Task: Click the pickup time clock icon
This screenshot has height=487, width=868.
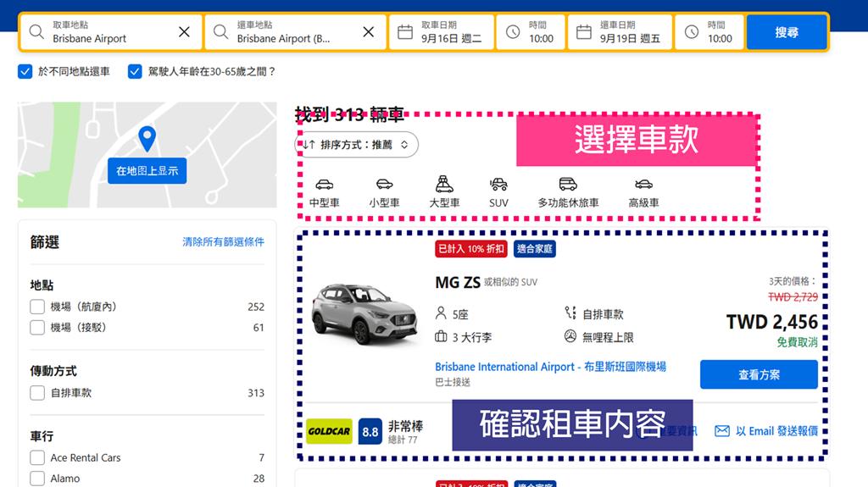Action: [x=513, y=31]
